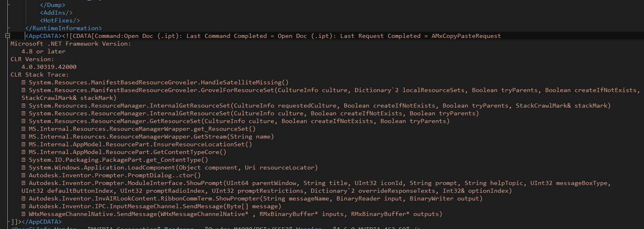Place cursor on the '4.8 or later' line
This screenshot has width=644, height=229.
click(43, 51)
